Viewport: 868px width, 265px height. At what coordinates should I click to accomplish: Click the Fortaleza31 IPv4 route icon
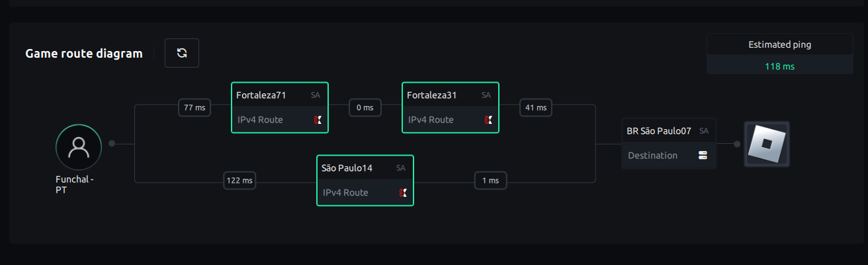pyautogui.click(x=488, y=120)
